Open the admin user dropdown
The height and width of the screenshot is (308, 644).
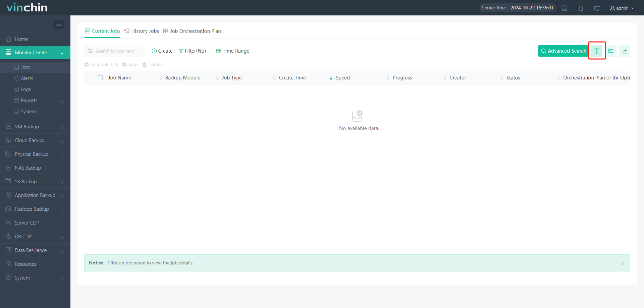pyautogui.click(x=622, y=8)
